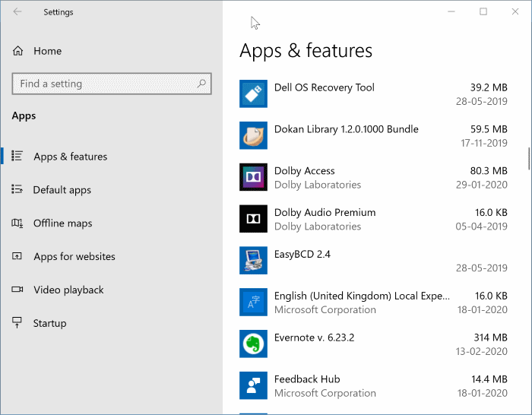Screen dimensions: 532x415
Task: Select Dell OS Recovery Tool entry name
Action: point(324,87)
